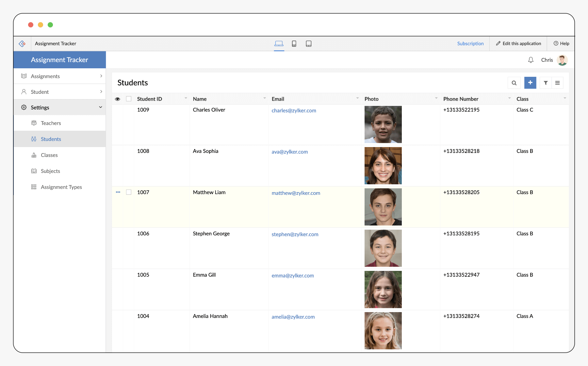The height and width of the screenshot is (366, 588).
Task: Click the notification bell icon
Action: pyautogui.click(x=531, y=60)
